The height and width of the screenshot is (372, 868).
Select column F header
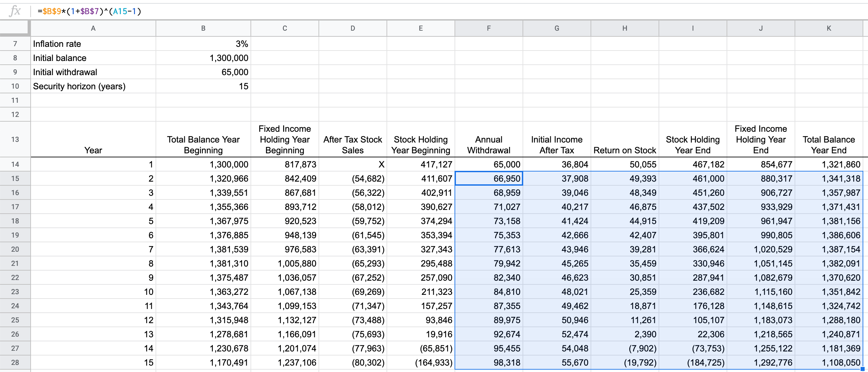pyautogui.click(x=489, y=28)
